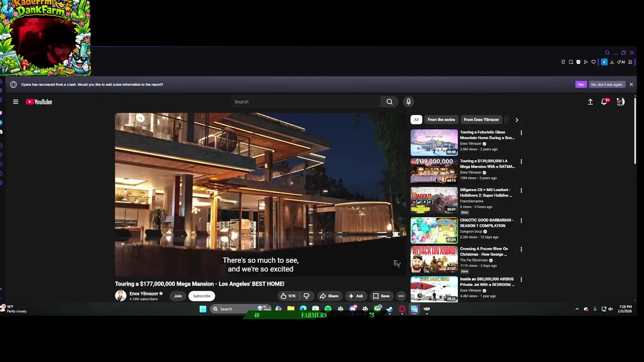Open the CHAOTIC GOOD BARBARIAN thumbnail
Screen dimensions: 644x362
(434, 230)
